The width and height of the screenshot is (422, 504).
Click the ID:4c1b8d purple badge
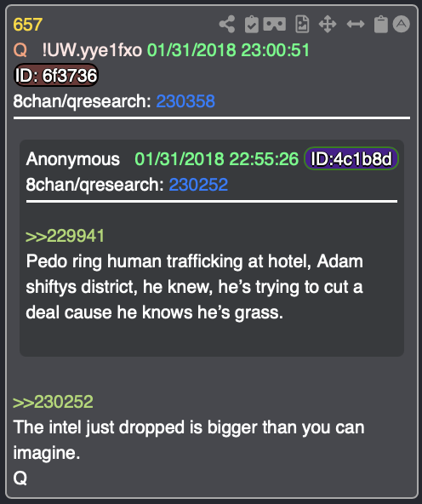point(351,158)
